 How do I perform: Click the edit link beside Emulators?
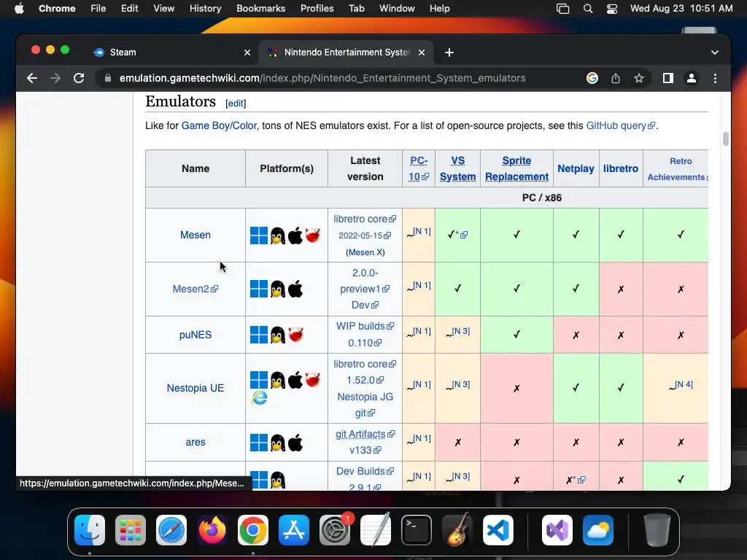(236, 104)
